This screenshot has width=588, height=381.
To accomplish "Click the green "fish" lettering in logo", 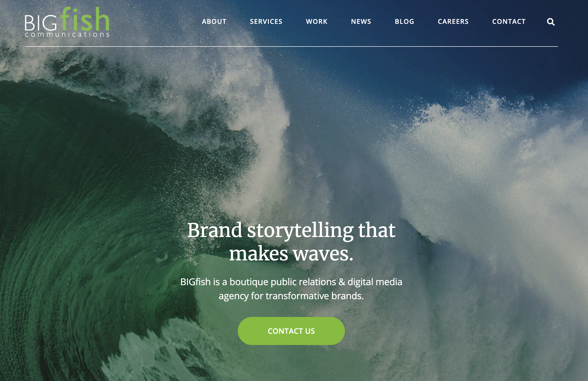I will pyautogui.click(x=85, y=19).
